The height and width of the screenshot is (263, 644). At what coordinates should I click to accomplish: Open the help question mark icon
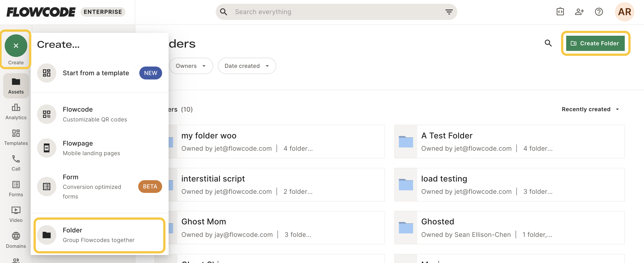[599, 12]
